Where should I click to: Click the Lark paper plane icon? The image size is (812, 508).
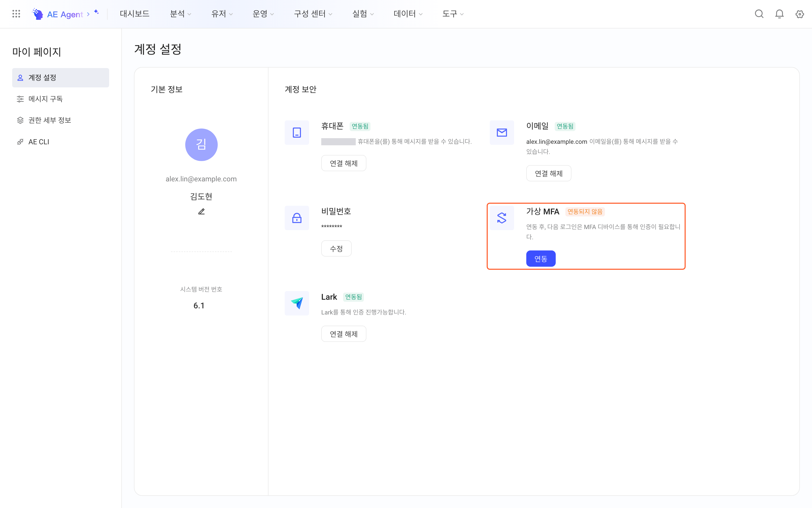tap(297, 303)
